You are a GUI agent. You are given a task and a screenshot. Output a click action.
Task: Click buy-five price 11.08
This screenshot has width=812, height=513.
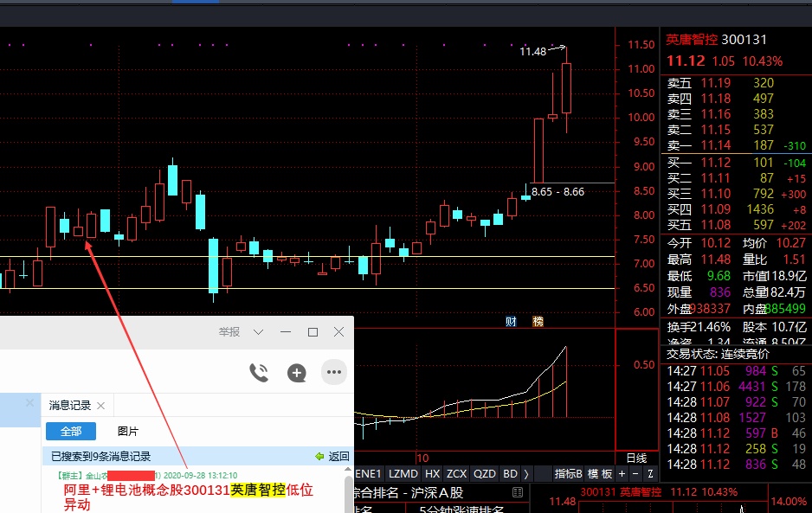716,225
